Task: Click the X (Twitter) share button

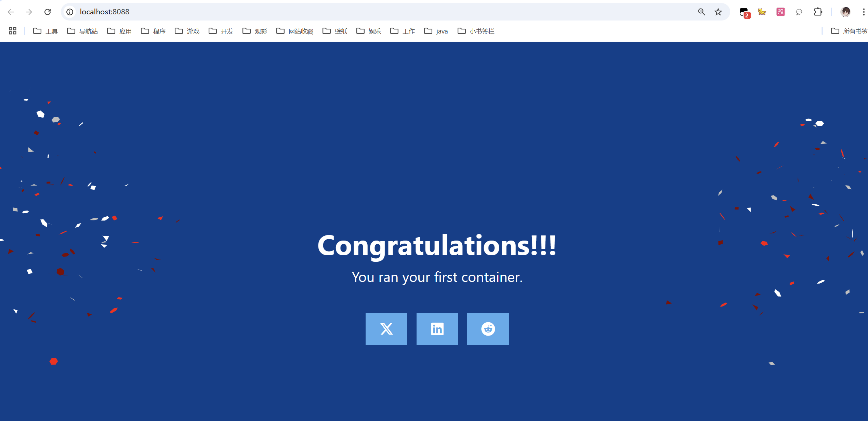Action: 386,329
